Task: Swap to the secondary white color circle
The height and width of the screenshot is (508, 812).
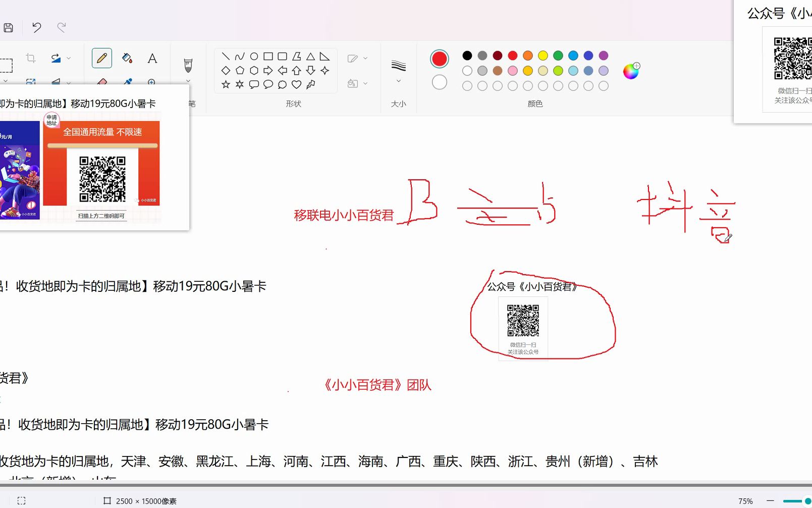Action: click(x=439, y=81)
